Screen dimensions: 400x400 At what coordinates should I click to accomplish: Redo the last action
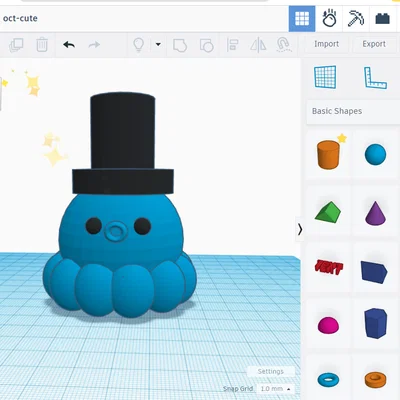click(x=94, y=44)
